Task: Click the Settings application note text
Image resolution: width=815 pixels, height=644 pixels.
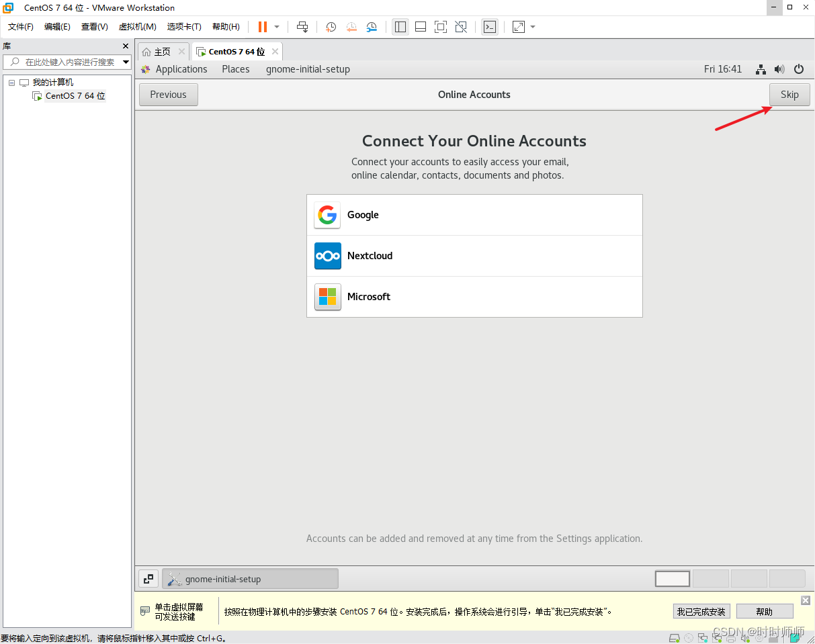Action: (x=474, y=539)
